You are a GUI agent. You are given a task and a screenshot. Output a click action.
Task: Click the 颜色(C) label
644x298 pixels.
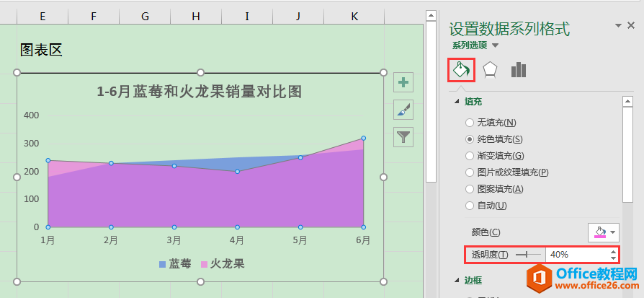tap(486, 232)
